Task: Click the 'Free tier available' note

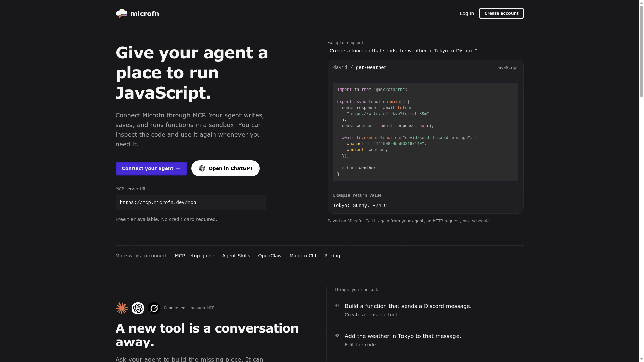Action: 166,219
